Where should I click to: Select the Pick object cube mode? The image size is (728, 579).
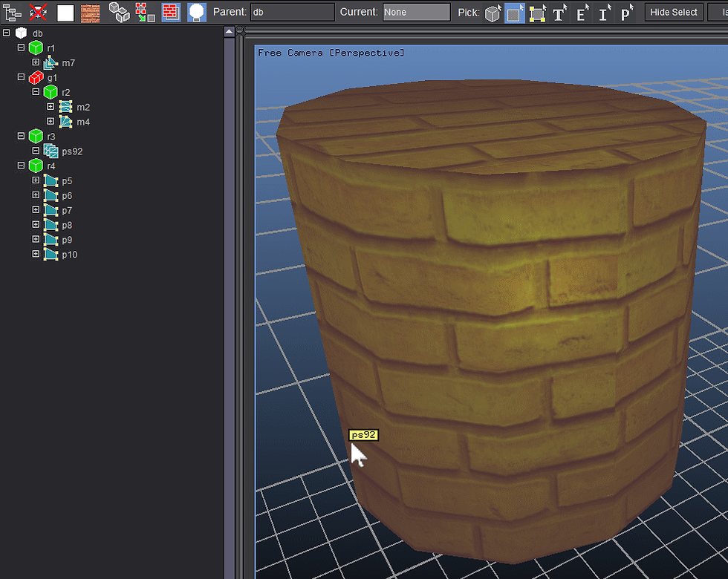pyautogui.click(x=493, y=13)
